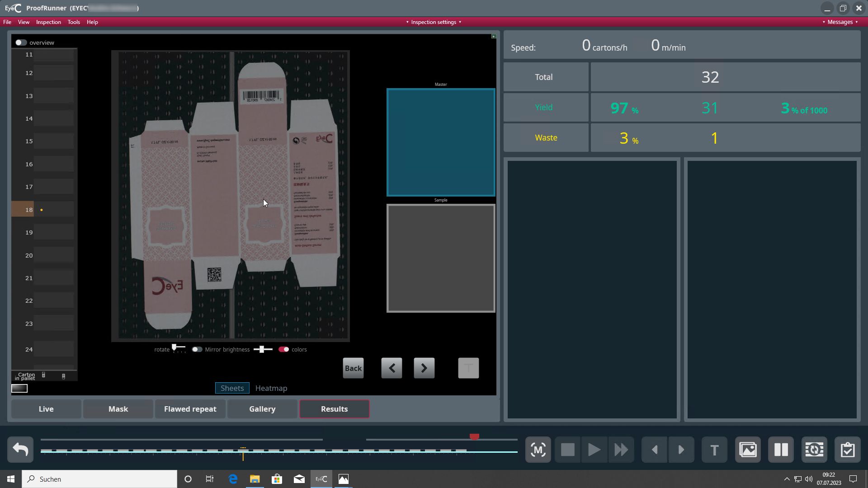
Task: Click the Flawed repeat button
Action: [190, 409]
